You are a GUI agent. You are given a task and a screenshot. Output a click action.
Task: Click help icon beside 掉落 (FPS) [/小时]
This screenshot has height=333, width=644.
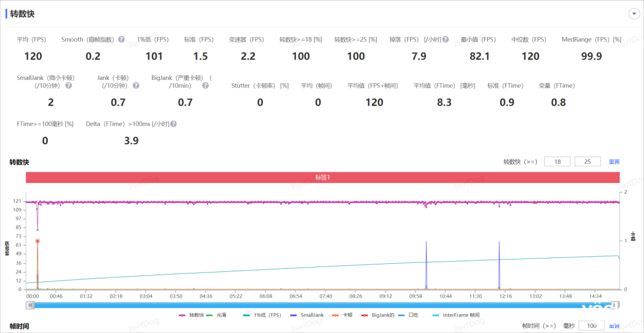(x=445, y=40)
